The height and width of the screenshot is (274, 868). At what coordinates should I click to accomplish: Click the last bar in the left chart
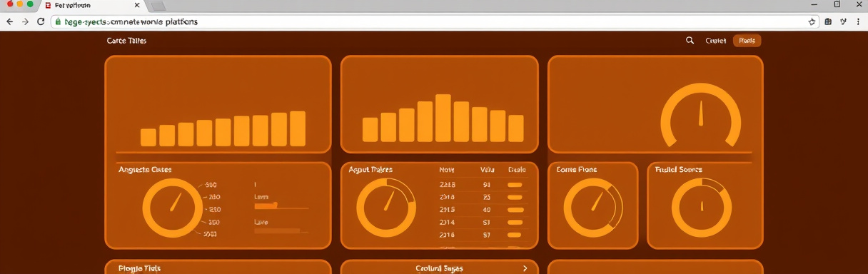click(298, 128)
